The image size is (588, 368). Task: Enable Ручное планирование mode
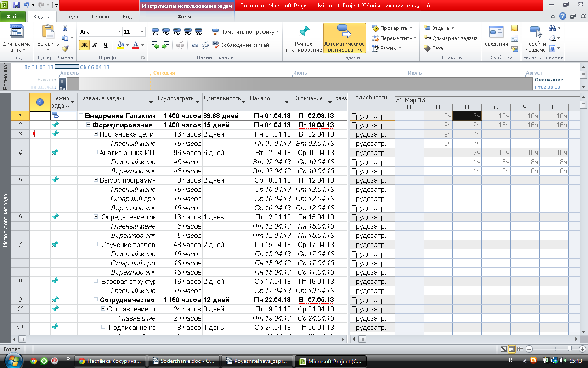(x=303, y=39)
